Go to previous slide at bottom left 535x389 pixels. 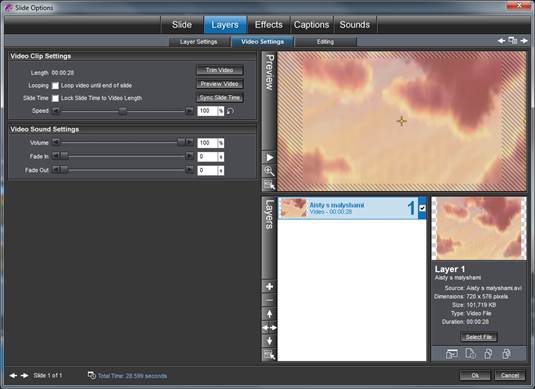pyautogui.click(x=14, y=375)
